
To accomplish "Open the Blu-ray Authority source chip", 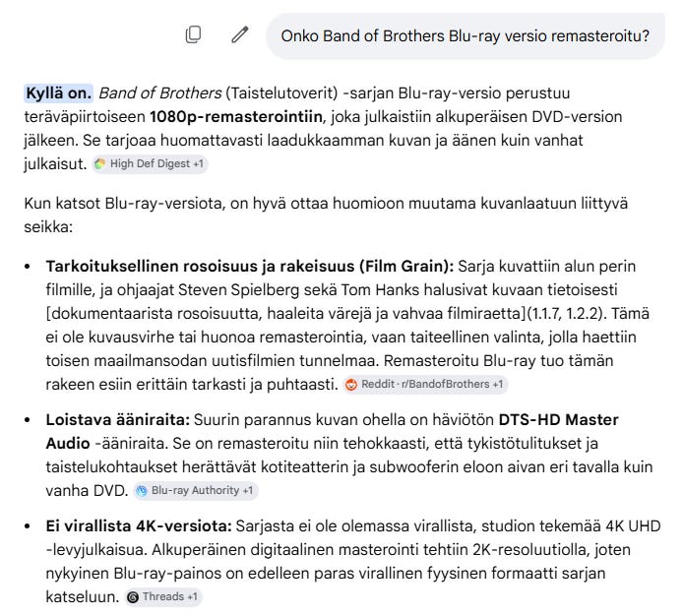I will [196, 490].
